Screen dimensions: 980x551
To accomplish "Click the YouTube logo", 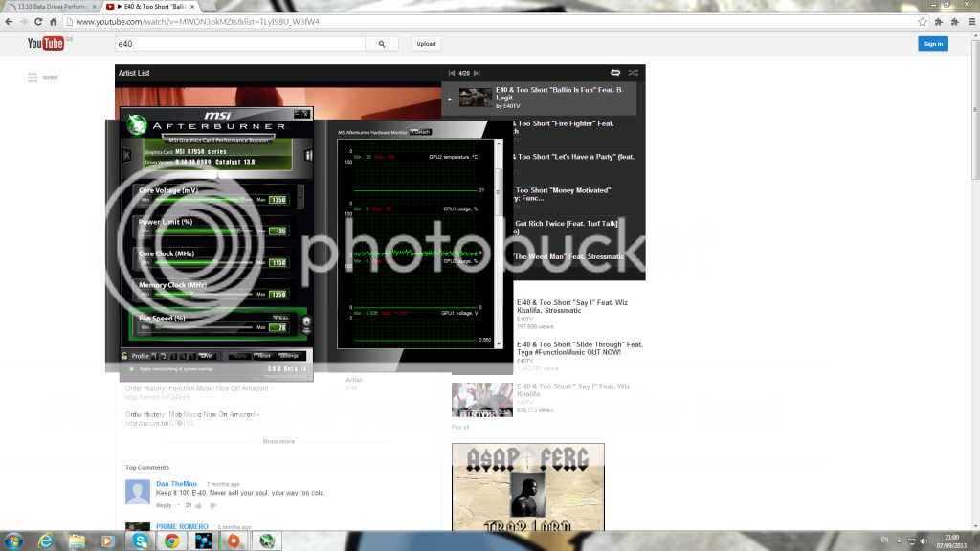I will pyautogui.click(x=46, y=43).
